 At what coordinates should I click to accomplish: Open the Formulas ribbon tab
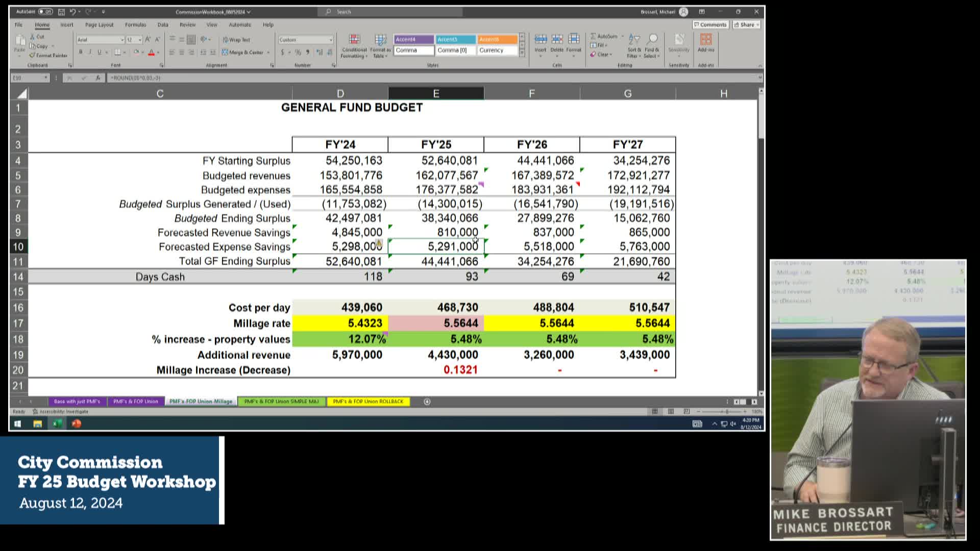[x=135, y=24]
